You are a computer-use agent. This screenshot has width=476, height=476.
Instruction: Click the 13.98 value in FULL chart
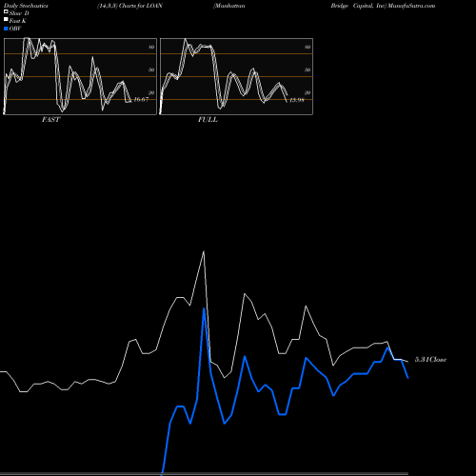[297, 100]
